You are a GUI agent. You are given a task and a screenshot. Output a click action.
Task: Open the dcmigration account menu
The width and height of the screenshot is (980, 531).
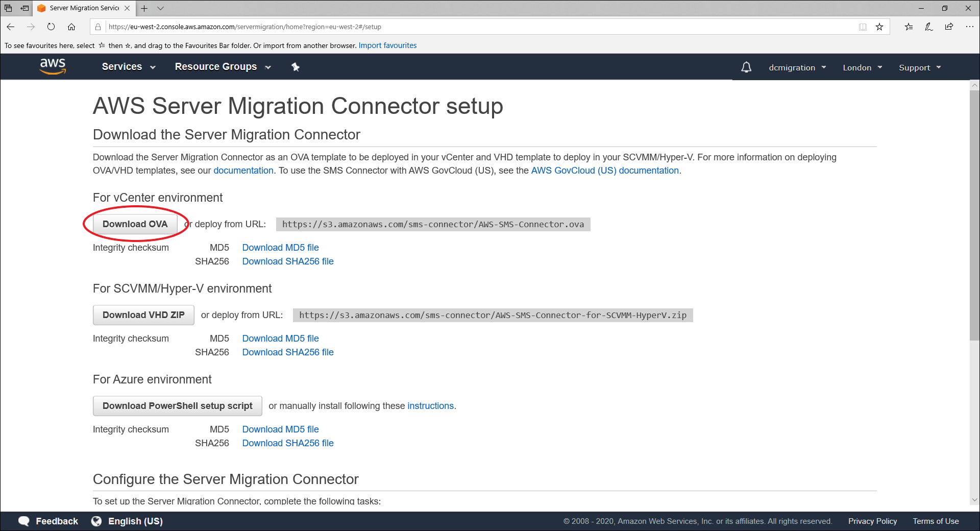pyautogui.click(x=797, y=67)
